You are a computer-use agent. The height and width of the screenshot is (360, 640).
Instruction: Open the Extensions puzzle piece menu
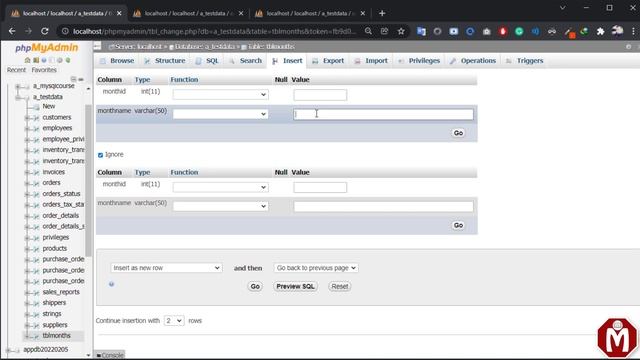600,31
